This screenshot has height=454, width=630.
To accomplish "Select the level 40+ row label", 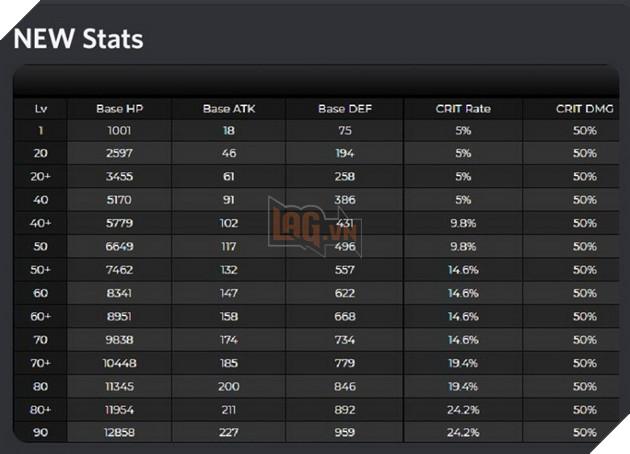I will 40,223.
